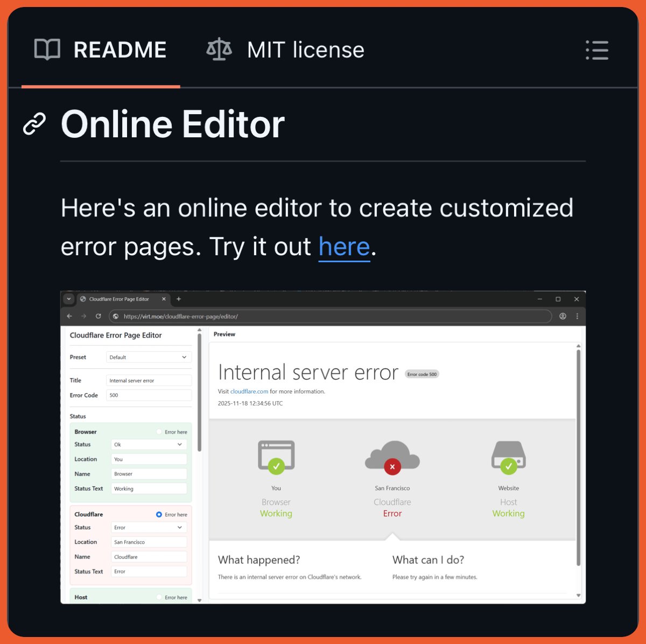Follow the "here" link to the editor
This screenshot has height=644, width=646.
(344, 247)
